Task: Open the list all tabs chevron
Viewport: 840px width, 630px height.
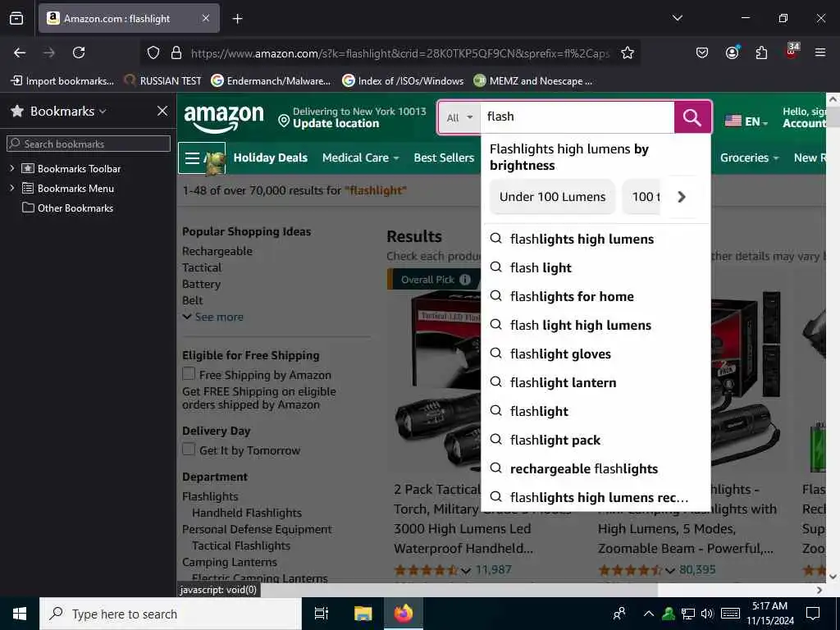Action: point(677,18)
